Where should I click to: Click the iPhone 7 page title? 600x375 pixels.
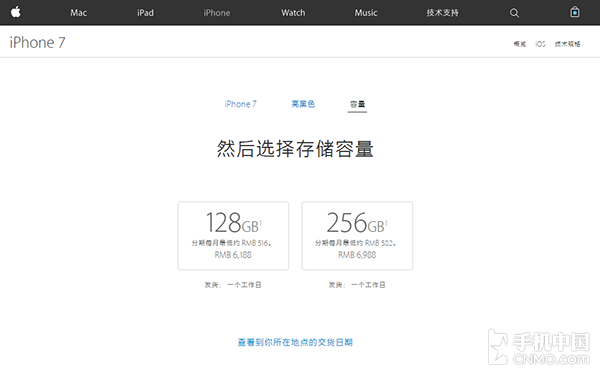pos(38,42)
